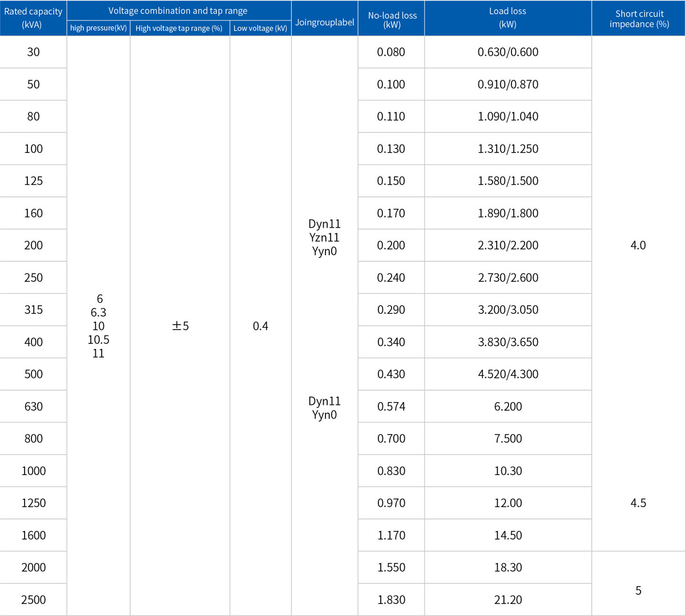Click the 1.170 no-load loss value
Viewport: 685px width, 616px height.
tap(391, 535)
